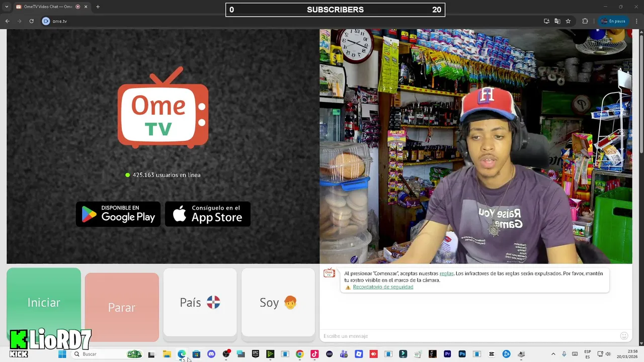Open Microsoft Store from the taskbar
The image size is (644, 362).
pos(196,354)
